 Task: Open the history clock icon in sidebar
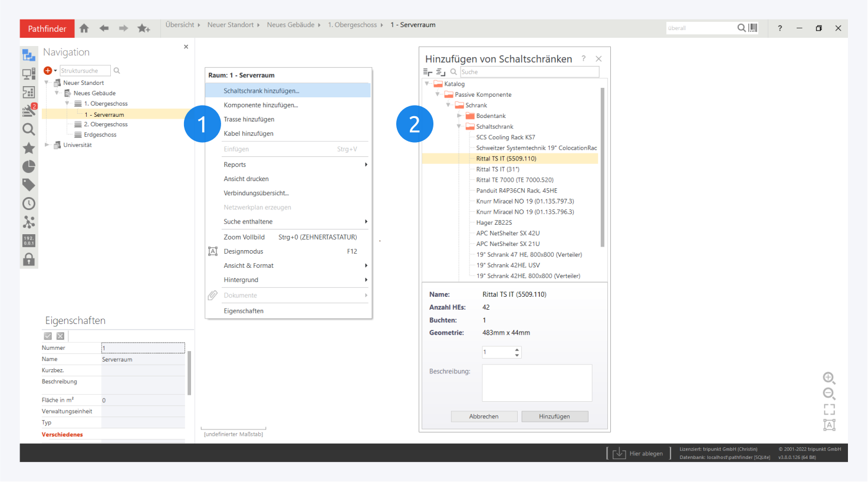point(28,204)
